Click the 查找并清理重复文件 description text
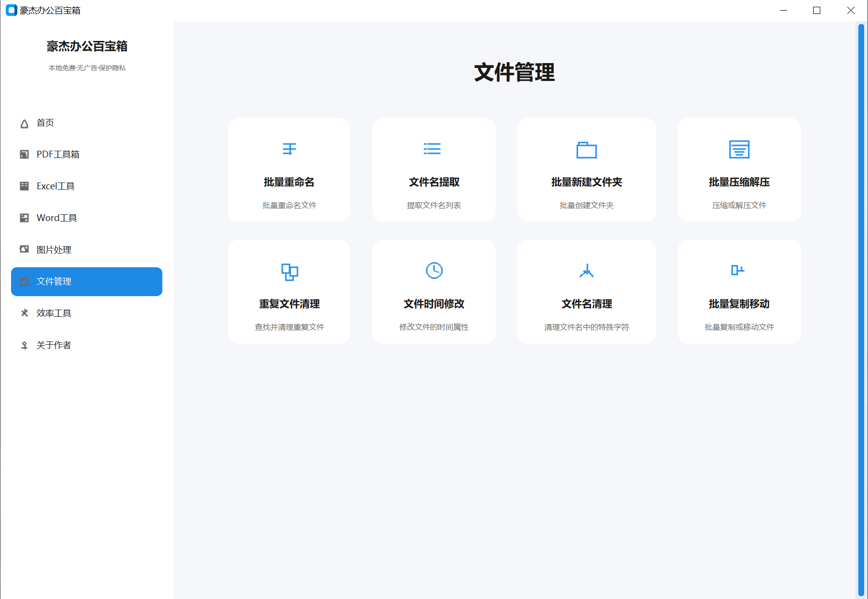The height and width of the screenshot is (599, 868). pos(289,327)
